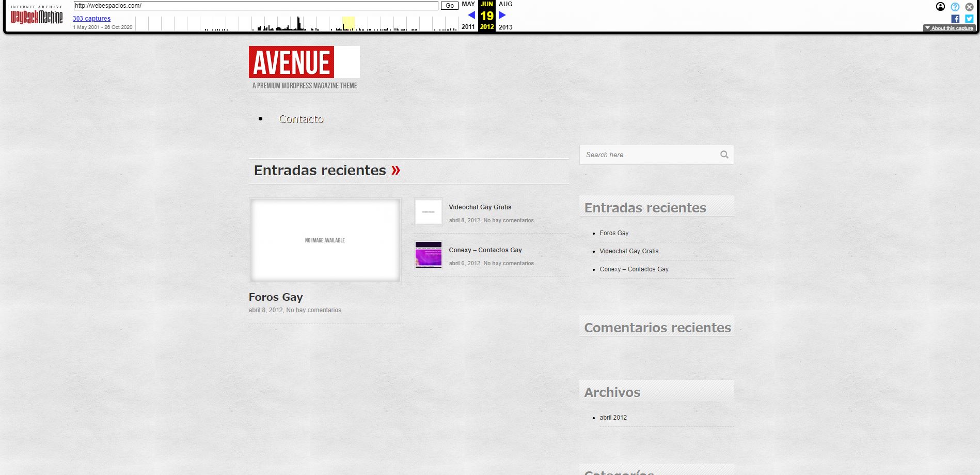Go to next capture arrow

pyautogui.click(x=502, y=15)
